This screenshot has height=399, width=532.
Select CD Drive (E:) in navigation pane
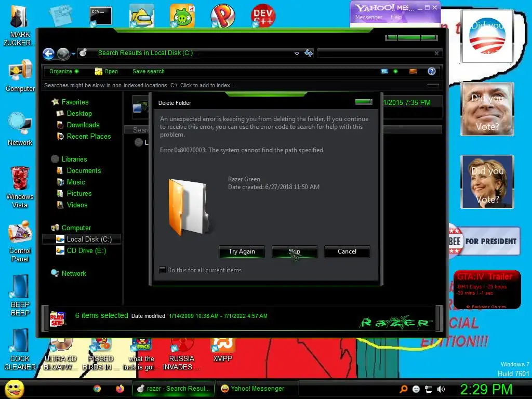86,251
